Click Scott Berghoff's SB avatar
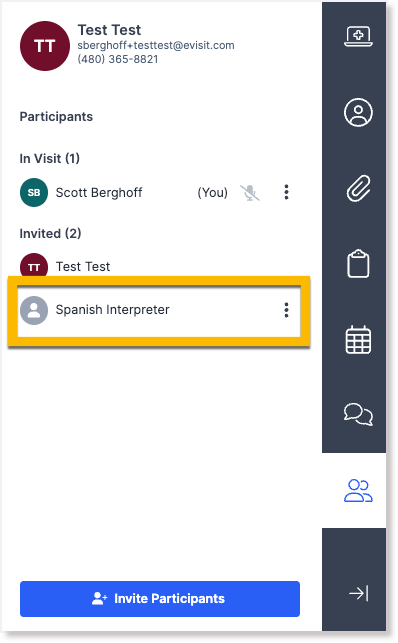The width and height of the screenshot is (398, 643). click(x=34, y=192)
